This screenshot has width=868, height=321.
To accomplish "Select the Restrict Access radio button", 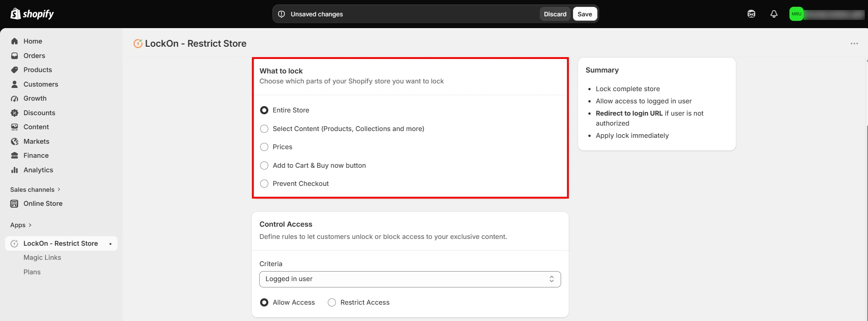I will click(332, 302).
